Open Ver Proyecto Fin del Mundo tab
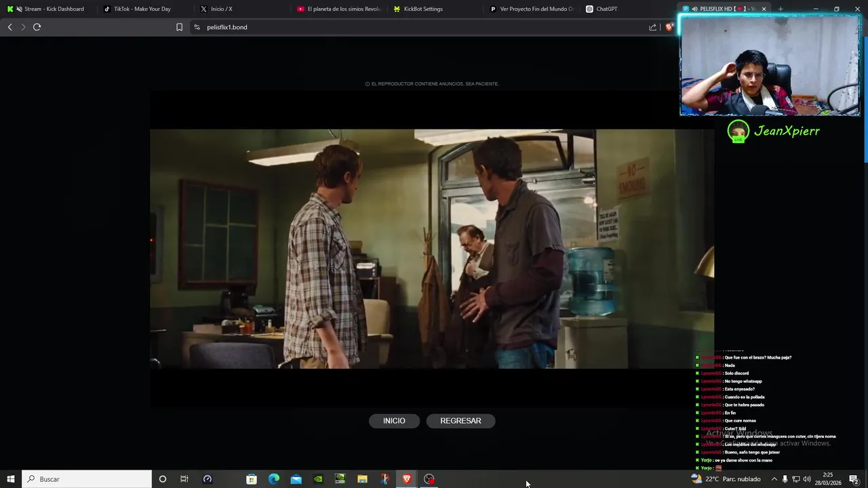Screen dimensions: 868x488 pos(534,9)
